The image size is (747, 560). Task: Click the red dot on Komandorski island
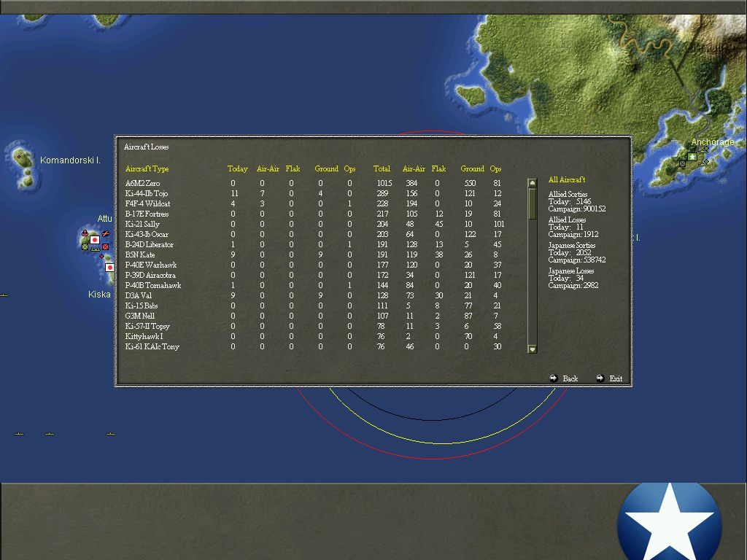point(19,157)
